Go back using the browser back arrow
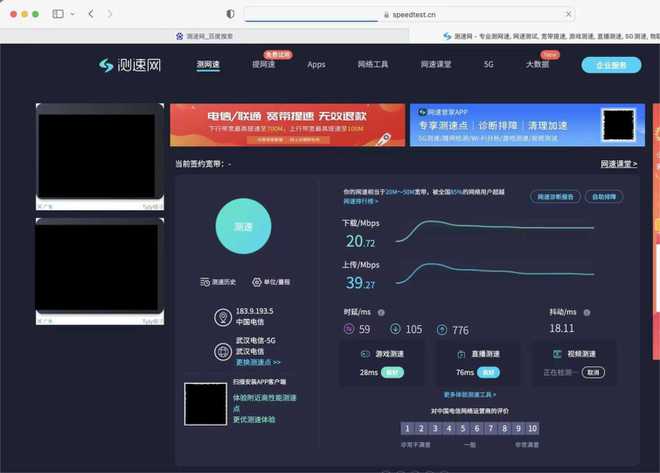 [x=91, y=14]
